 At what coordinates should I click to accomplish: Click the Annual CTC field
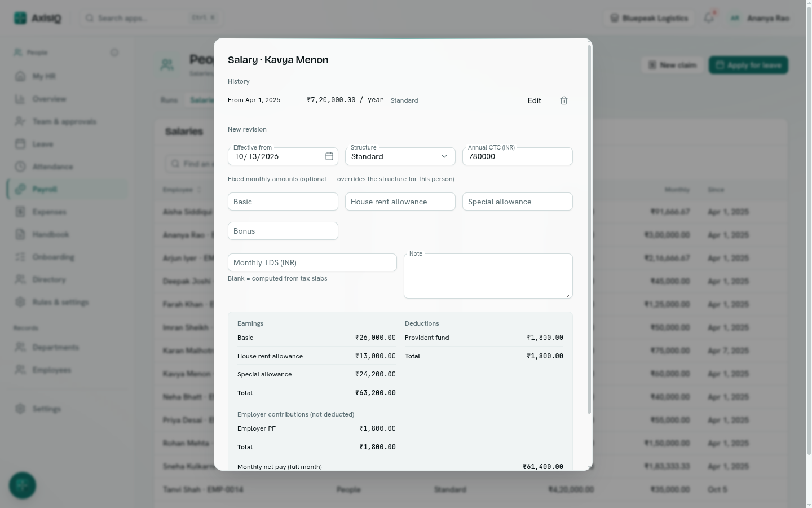pos(518,156)
